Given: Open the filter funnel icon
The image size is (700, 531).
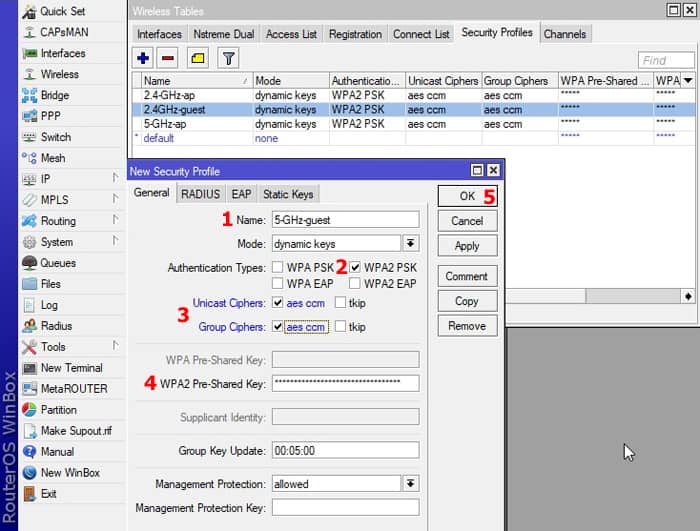Looking at the screenshot, I should tap(228, 58).
